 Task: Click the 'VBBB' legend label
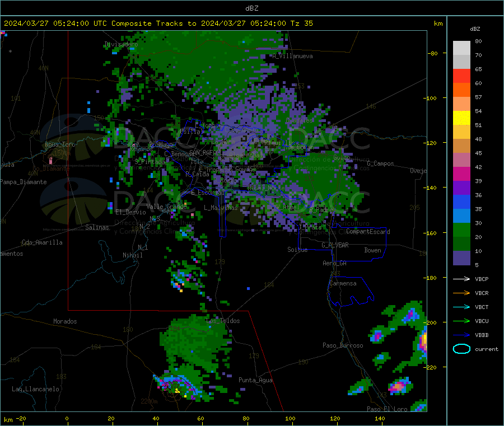pyautogui.click(x=482, y=335)
